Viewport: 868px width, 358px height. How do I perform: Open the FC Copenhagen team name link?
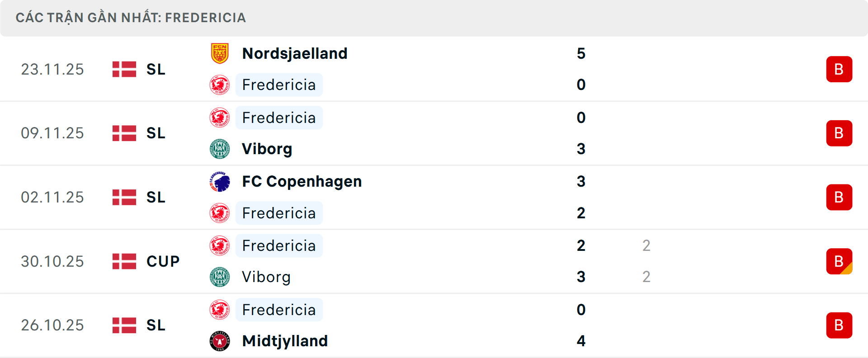[x=302, y=182]
